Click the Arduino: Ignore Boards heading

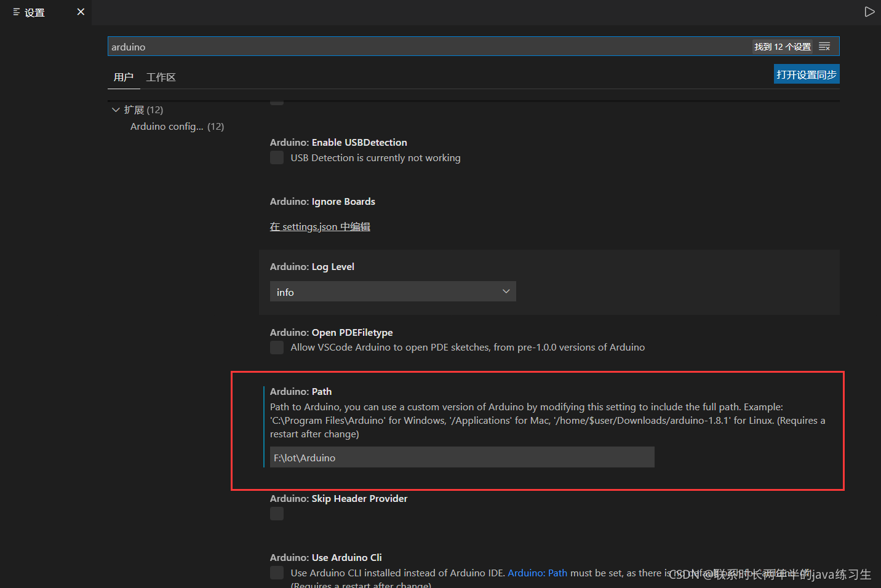pyautogui.click(x=322, y=201)
